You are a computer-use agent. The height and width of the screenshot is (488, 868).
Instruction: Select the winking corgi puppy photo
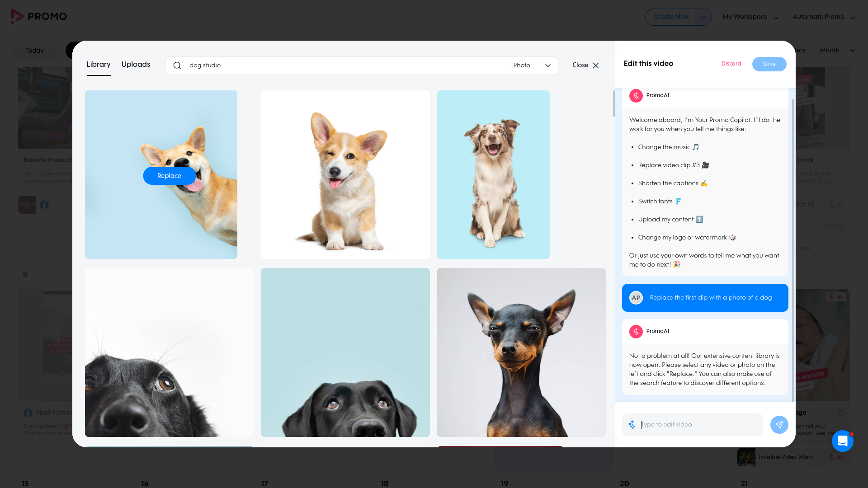345,174
